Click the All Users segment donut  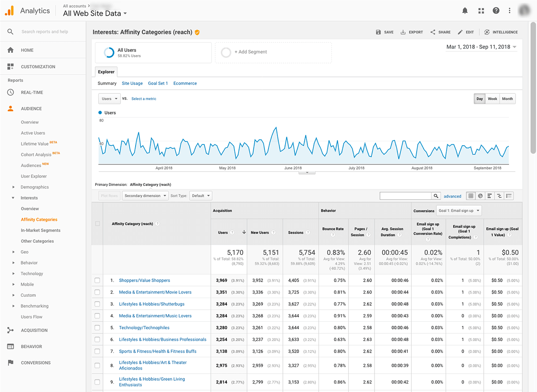109,53
